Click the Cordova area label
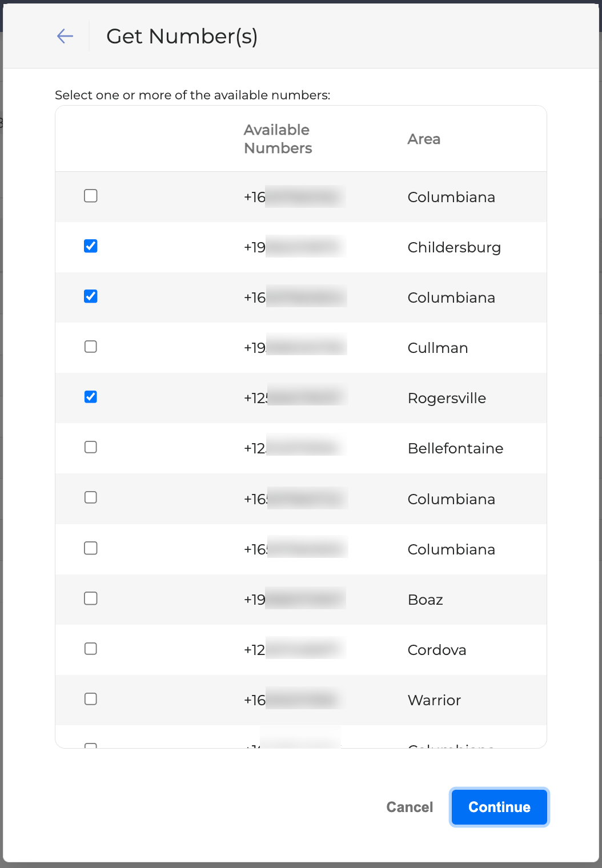This screenshot has width=602, height=868. tap(437, 650)
